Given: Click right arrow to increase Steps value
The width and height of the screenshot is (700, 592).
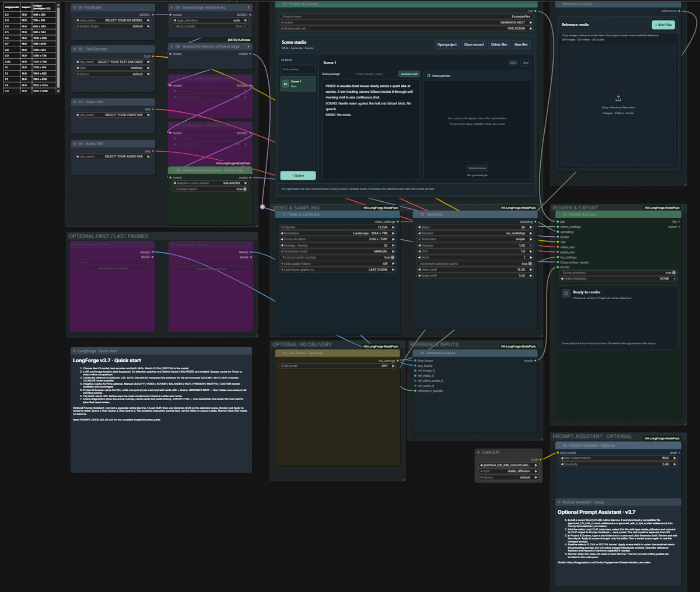Looking at the screenshot, I should [530, 227].
